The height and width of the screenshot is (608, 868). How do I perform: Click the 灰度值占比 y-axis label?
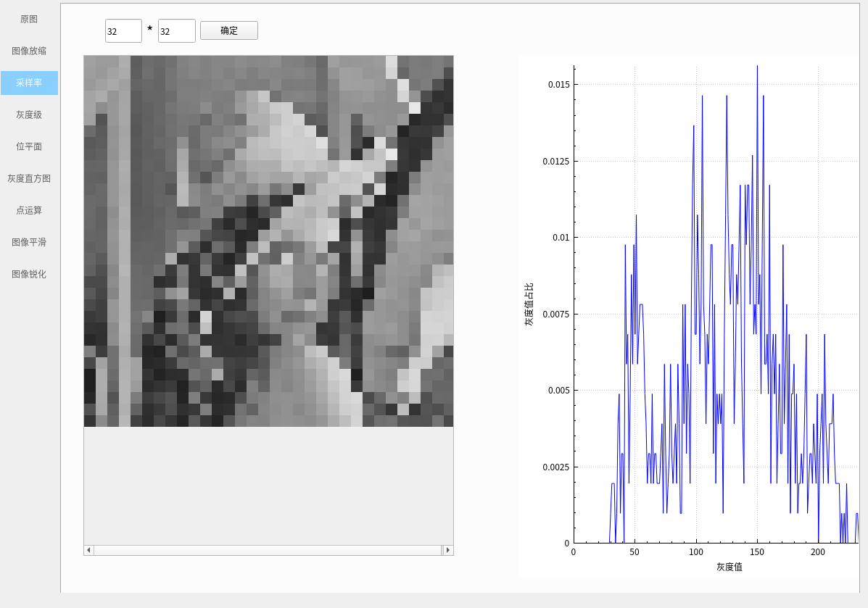pyautogui.click(x=529, y=304)
